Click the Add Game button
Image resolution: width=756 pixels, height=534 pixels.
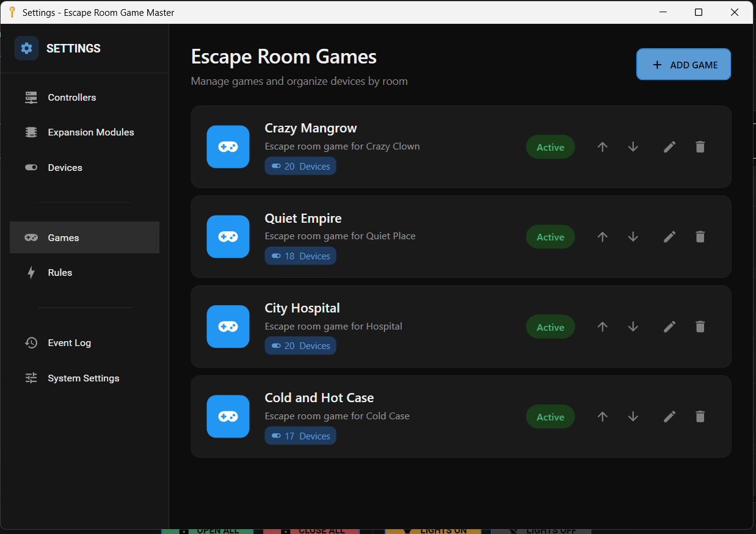coord(683,65)
